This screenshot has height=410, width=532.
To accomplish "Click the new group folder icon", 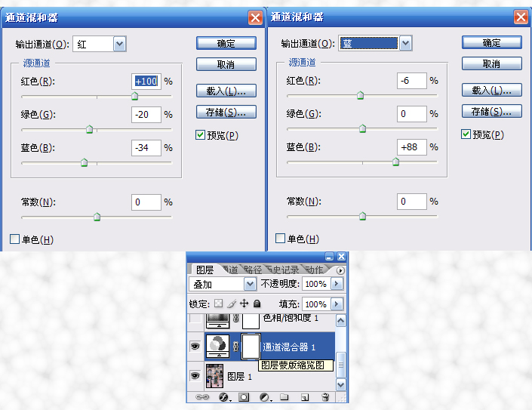I will pos(284,396).
